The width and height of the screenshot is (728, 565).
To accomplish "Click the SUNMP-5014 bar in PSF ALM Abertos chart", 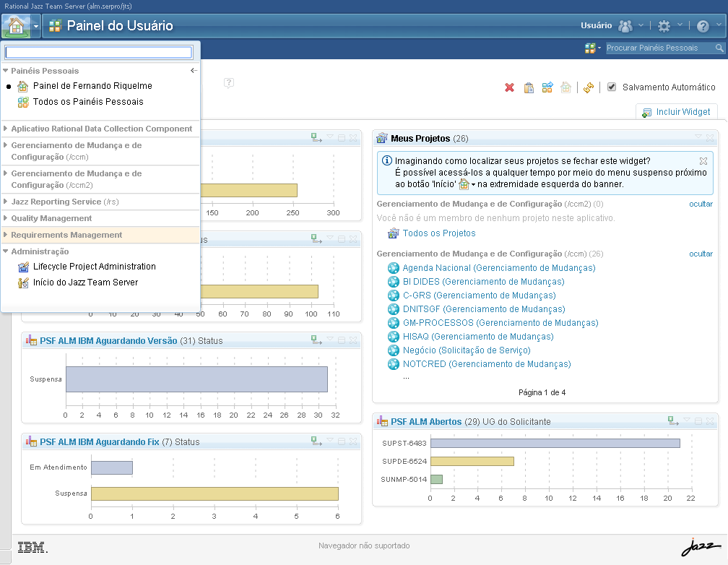I will pos(436,479).
